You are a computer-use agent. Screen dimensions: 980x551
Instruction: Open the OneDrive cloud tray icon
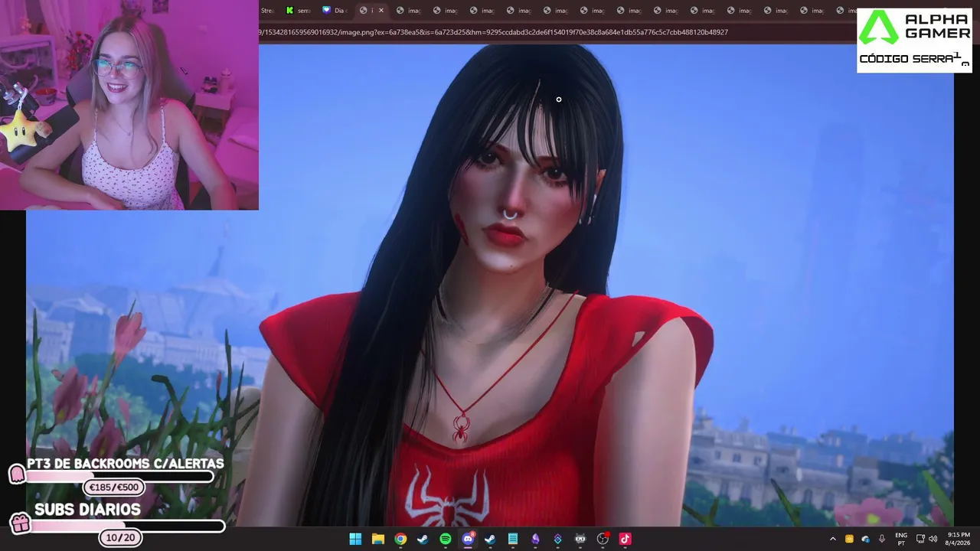tap(865, 539)
